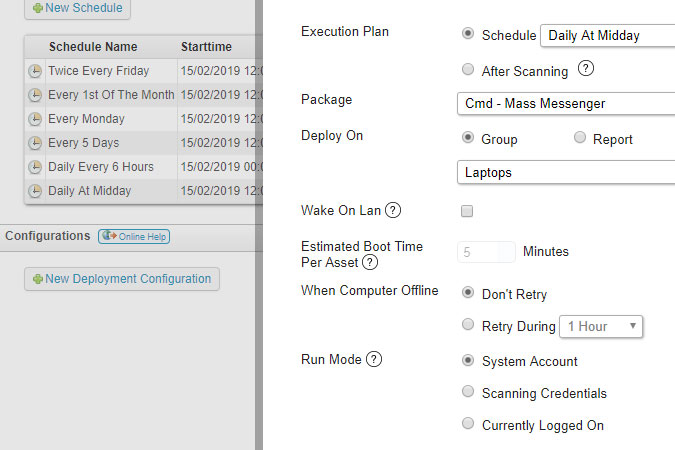Viewport: 675px width, 450px height.
Task: Enable the Wake On Lan checkbox
Action: (467, 211)
